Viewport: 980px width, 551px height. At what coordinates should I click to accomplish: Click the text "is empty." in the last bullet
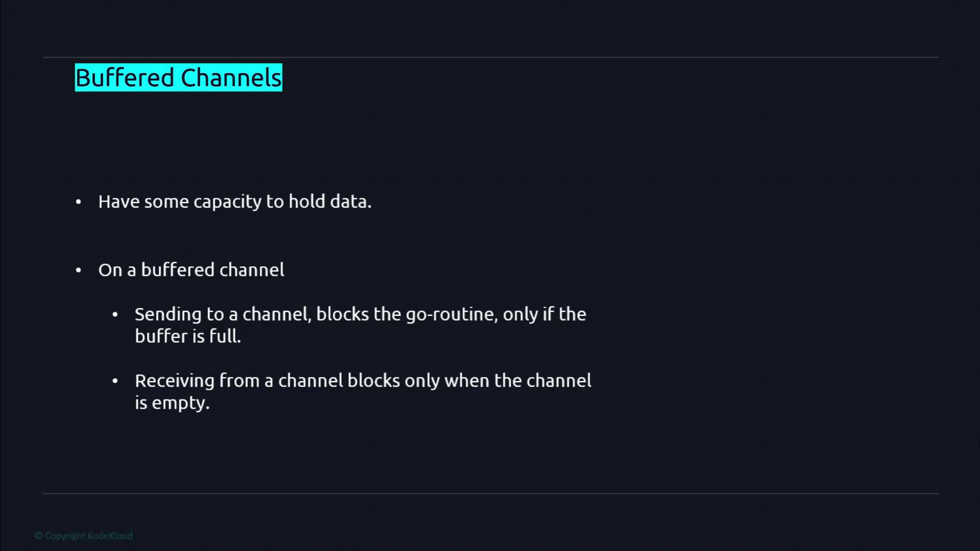172,403
